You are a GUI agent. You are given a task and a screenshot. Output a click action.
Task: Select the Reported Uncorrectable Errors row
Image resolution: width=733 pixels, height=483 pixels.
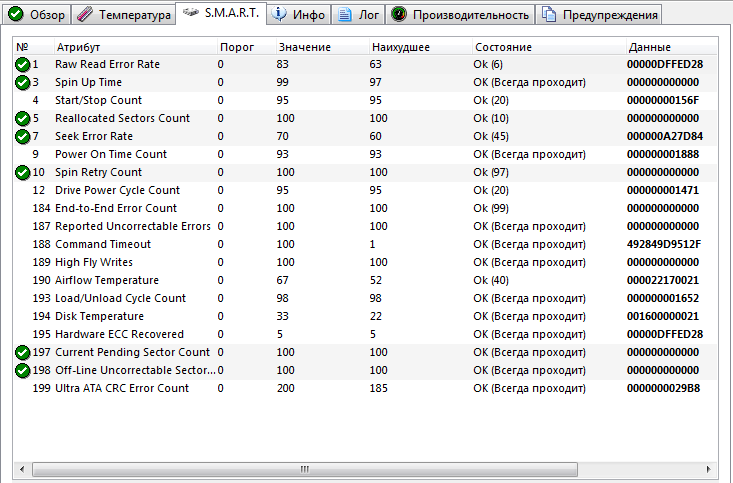[x=365, y=226]
